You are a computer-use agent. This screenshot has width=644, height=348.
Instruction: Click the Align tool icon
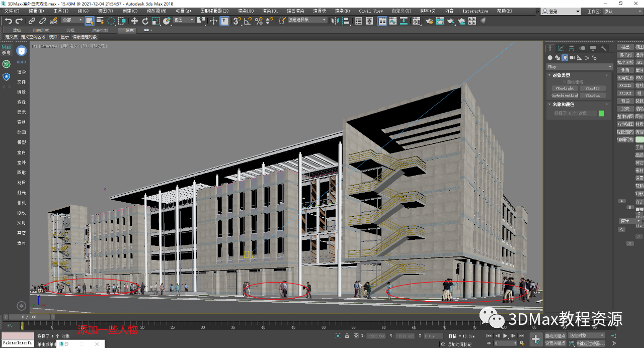346,21
